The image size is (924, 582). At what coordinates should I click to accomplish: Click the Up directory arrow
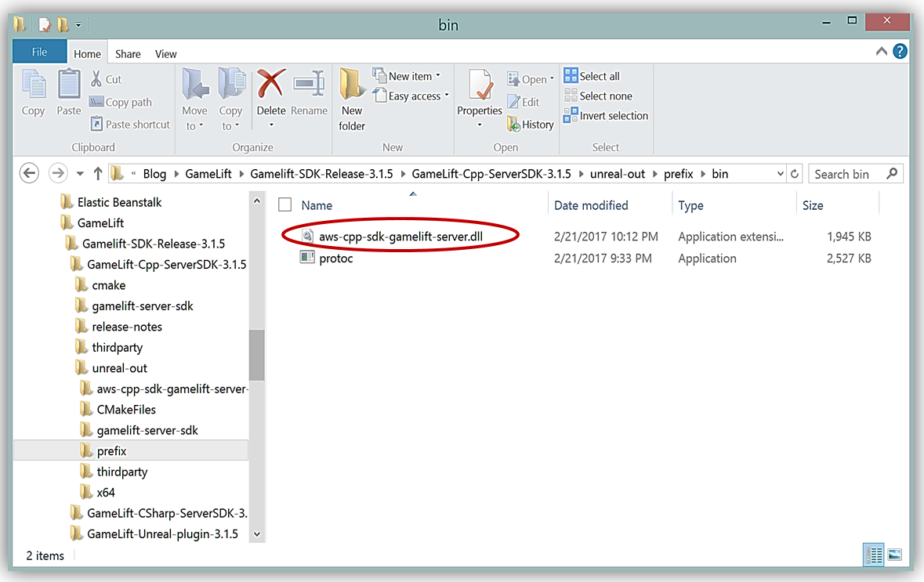pyautogui.click(x=98, y=174)
